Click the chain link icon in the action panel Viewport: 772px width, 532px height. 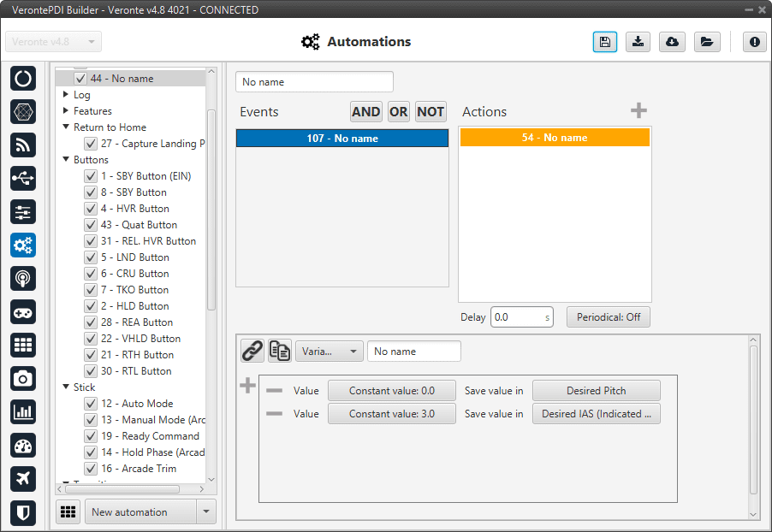(x=252, y=351)
